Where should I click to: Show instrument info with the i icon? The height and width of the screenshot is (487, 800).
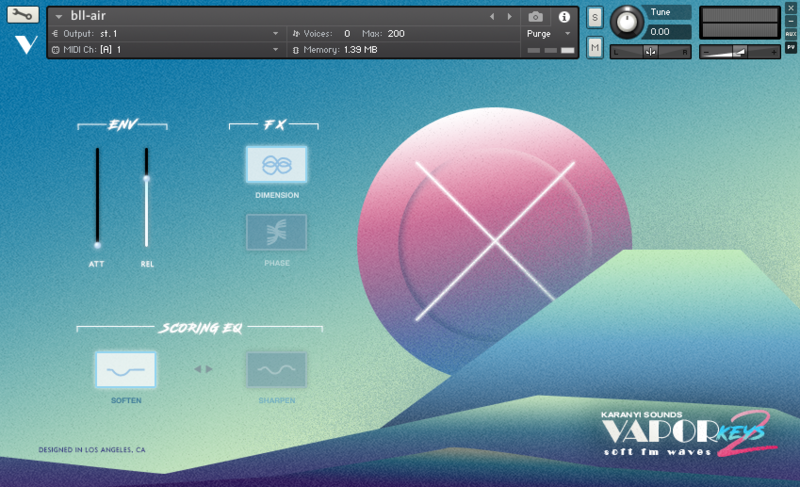click(564, 17)
